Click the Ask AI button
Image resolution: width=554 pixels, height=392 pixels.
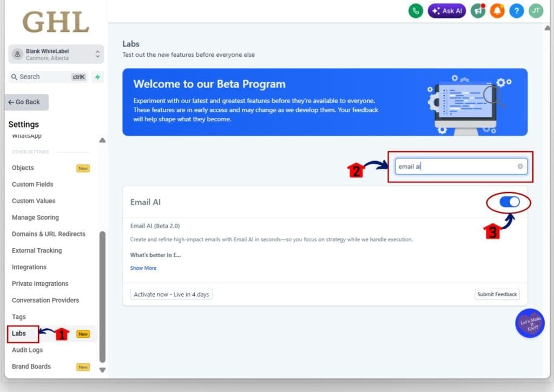tap(446, 10)
